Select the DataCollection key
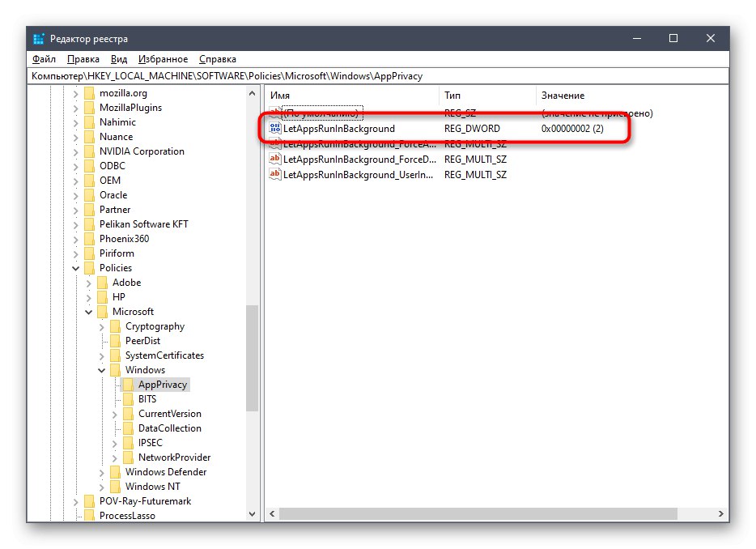 click(x=170, y=428)
